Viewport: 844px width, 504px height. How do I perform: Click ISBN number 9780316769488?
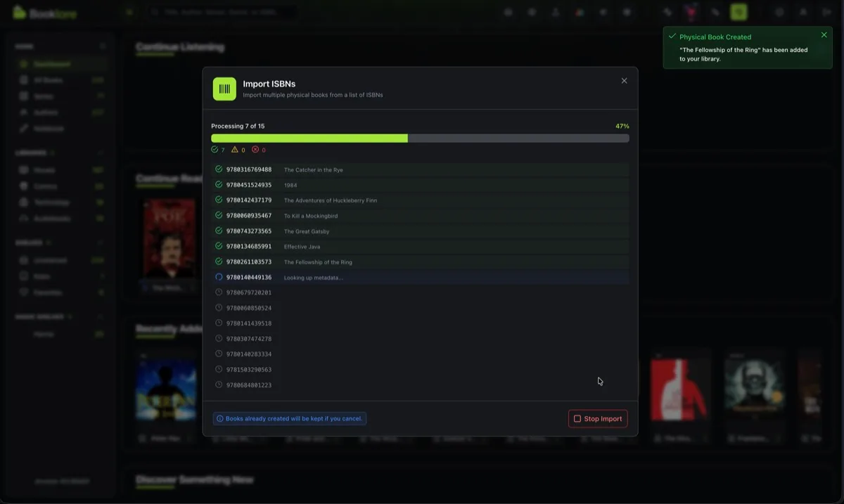tap(249, 169)
